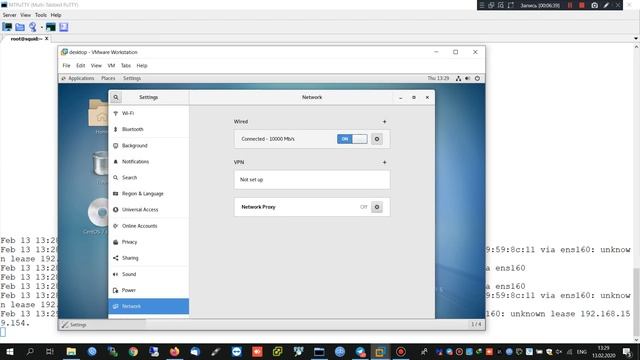Open Chrome from Windows taskbar
The image size is (640, 360).
(133, 351)
